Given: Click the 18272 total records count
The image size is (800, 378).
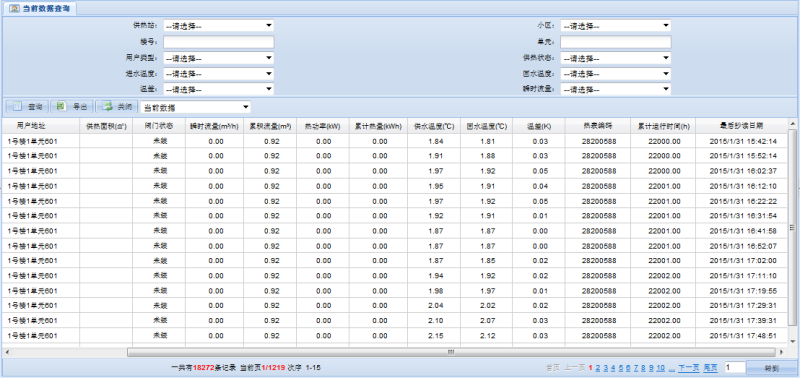Looking at the screenshot, I should click(x=203, y=367).
